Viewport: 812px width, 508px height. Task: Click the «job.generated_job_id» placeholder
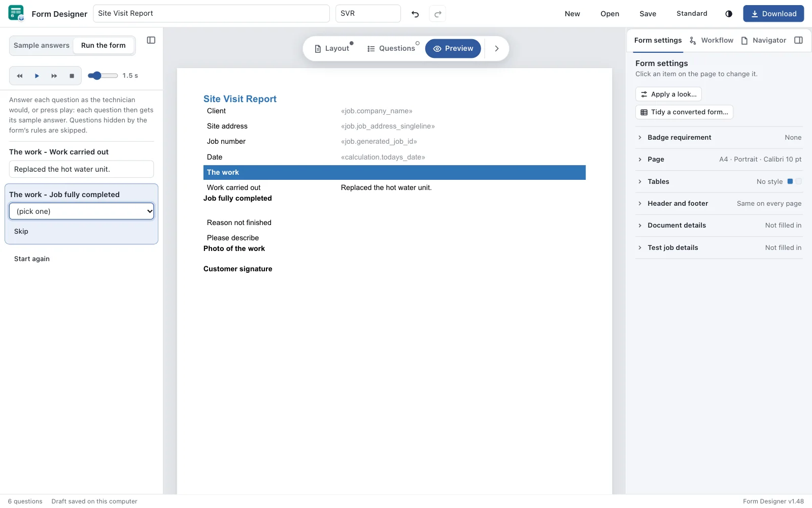379,142
